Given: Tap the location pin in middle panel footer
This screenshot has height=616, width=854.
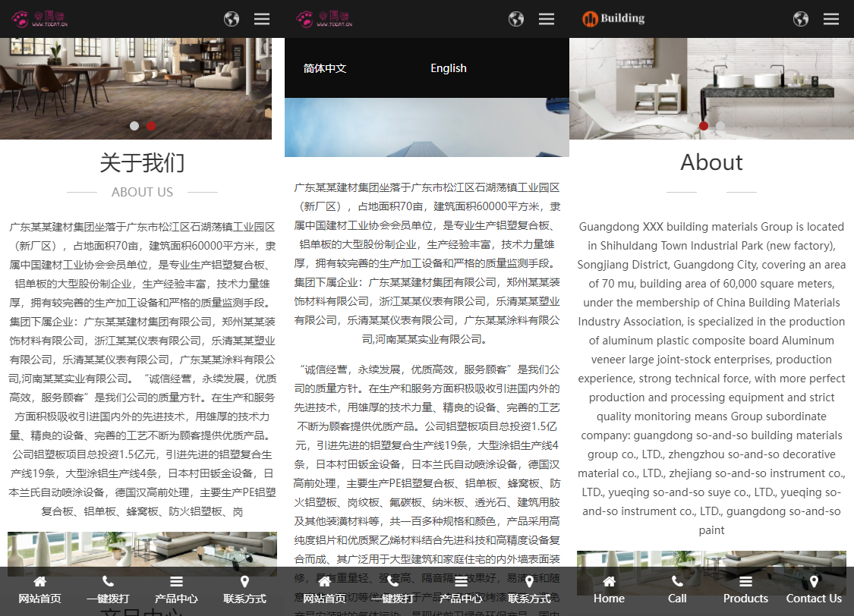Looking at the screenshot, I should pyautogui.click(x=529, y=581).
